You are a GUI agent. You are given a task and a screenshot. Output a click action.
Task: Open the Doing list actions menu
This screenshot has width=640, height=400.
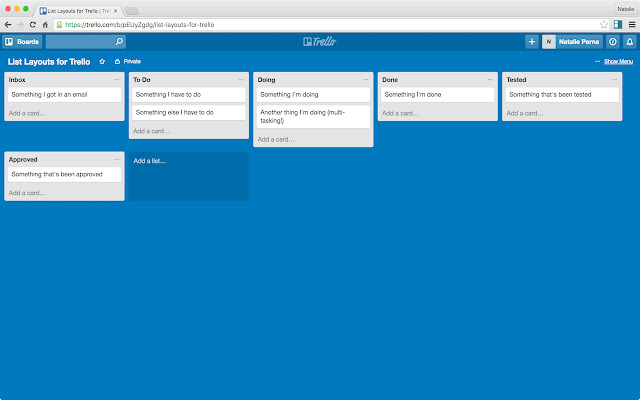[366, 80]
